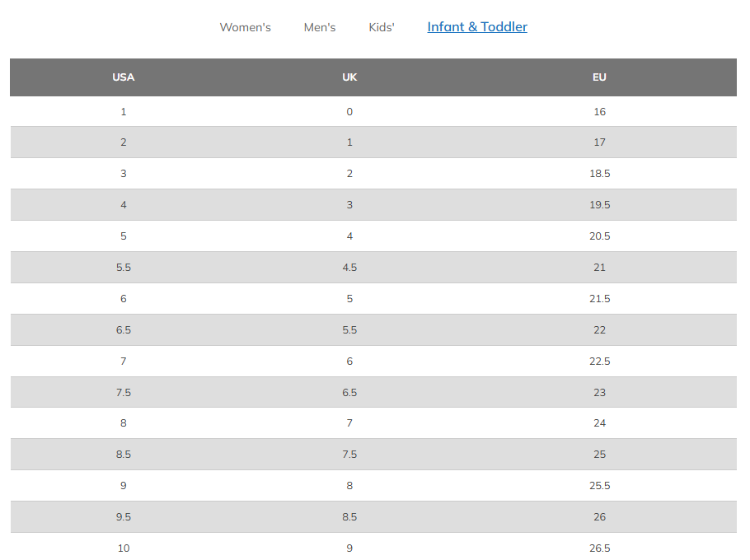This screenshot has height=560, width=750.
Task: Click the Infant & Toddler link
Action: pyautogui.click(x=477, y=27)
